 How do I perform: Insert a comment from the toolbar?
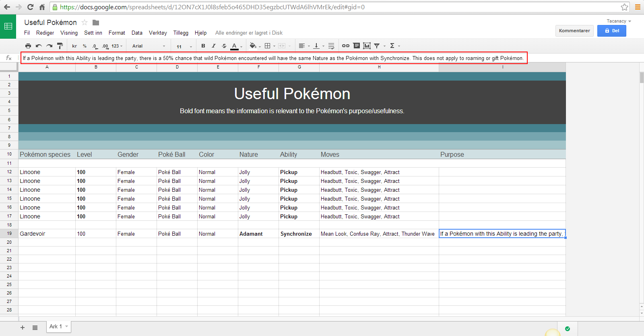click(356, 46)
